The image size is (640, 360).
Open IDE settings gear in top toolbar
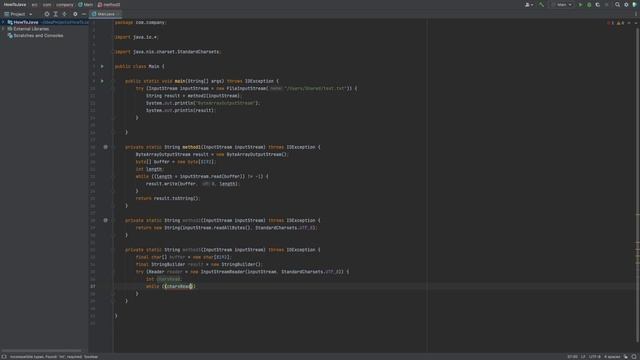[626, 4]
